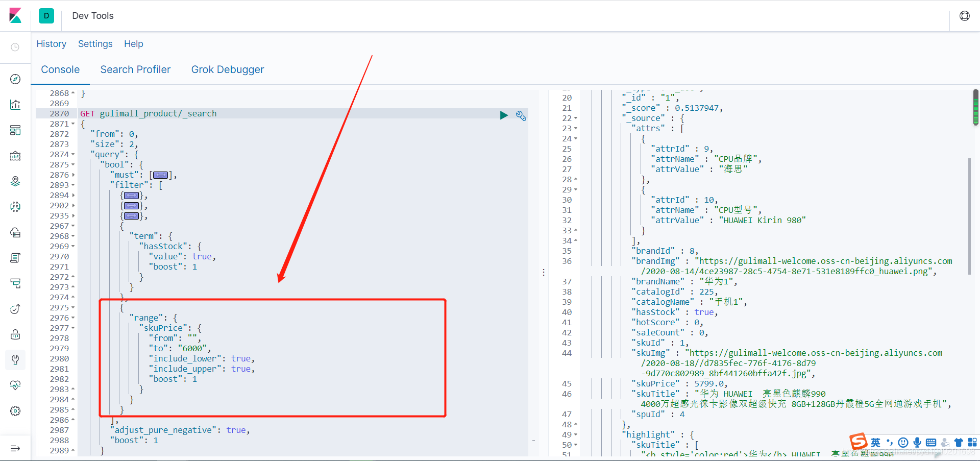
Task: Toggle Sogou punctuation mode icon
Action: 890,443
